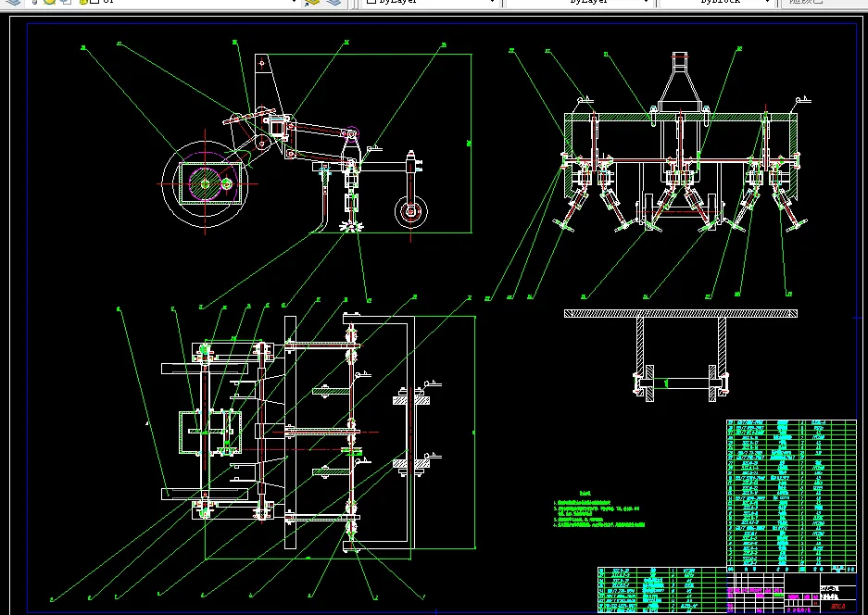Click the Make Object's Layer Current icon

pos(313,2)
